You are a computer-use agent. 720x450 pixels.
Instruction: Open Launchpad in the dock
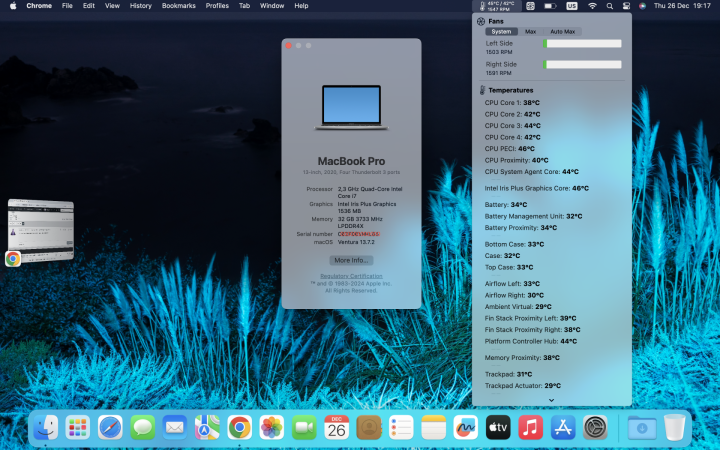click(x=78, y=427)
